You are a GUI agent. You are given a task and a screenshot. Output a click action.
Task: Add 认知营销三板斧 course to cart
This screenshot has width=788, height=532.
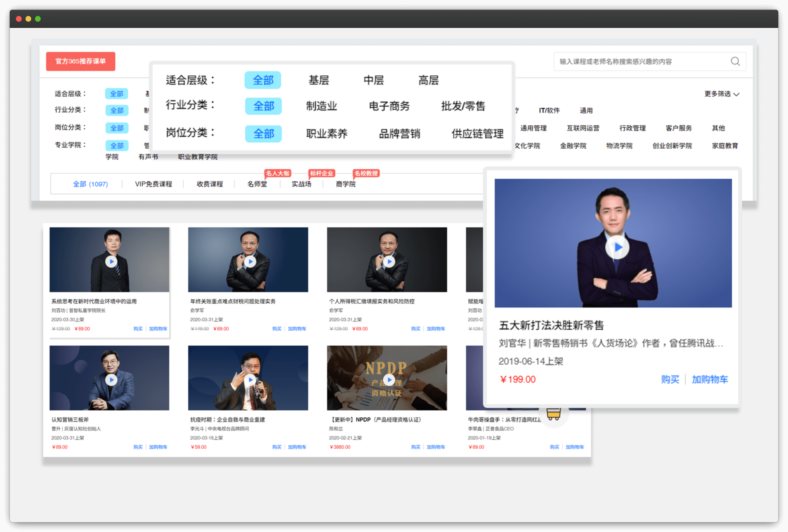(158, 447)
